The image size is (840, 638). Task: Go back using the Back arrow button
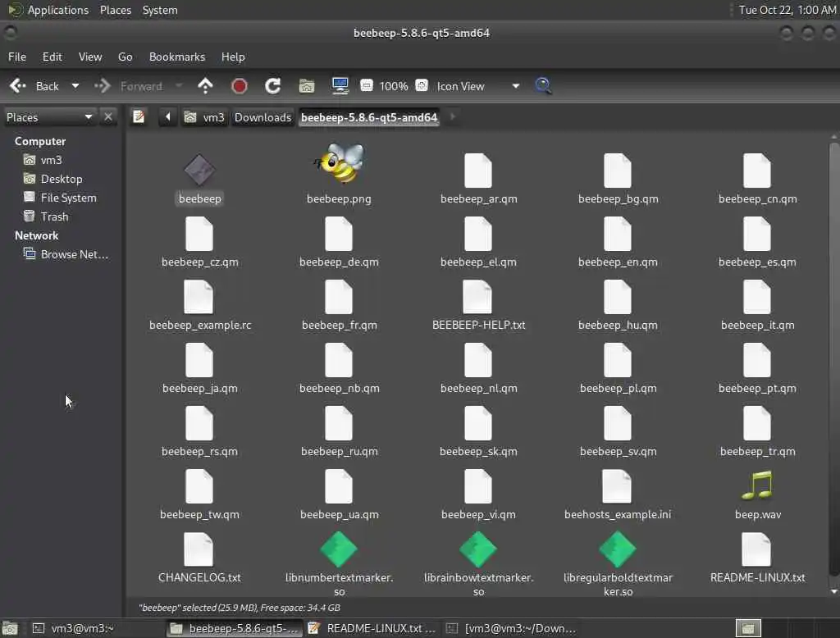pyautogui.click(x=33, y=86)
